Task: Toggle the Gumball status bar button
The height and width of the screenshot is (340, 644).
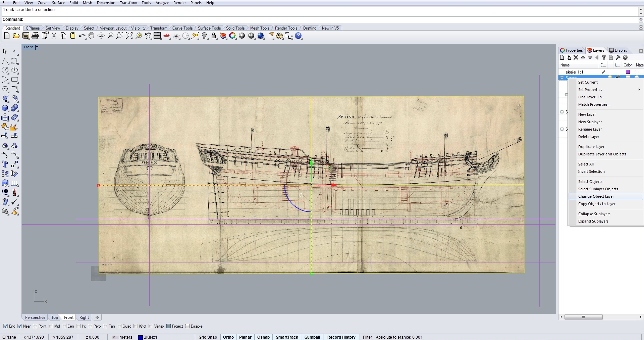Action: [x=312, y=337]
